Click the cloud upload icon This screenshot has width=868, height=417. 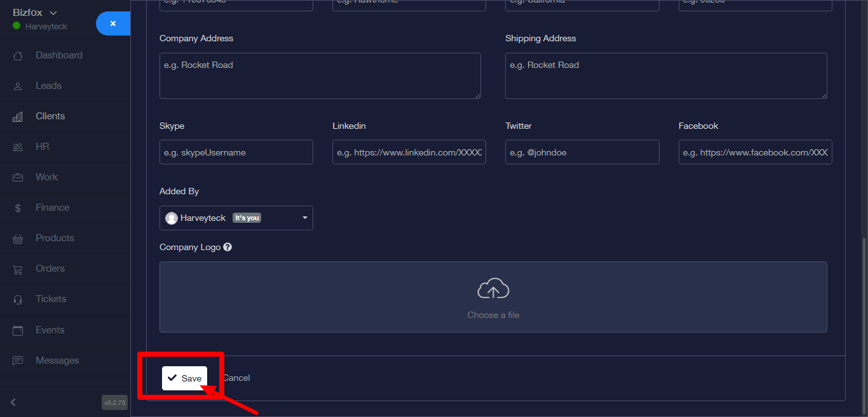pos(493,289)
